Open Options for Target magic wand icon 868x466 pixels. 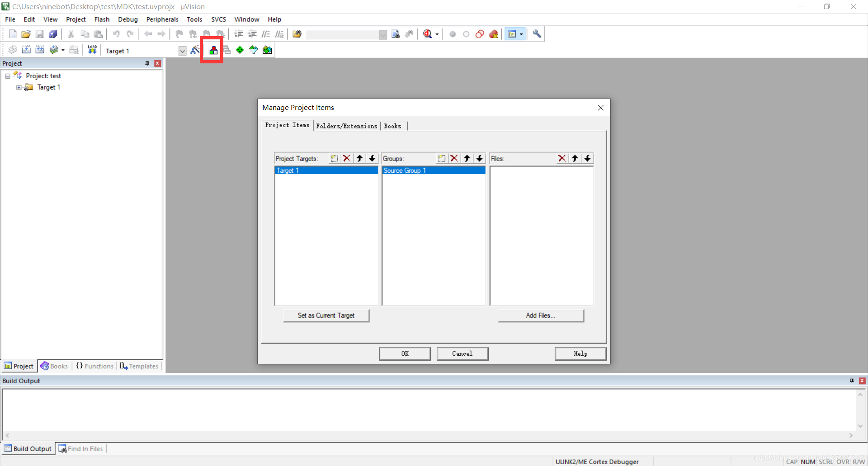195,50
